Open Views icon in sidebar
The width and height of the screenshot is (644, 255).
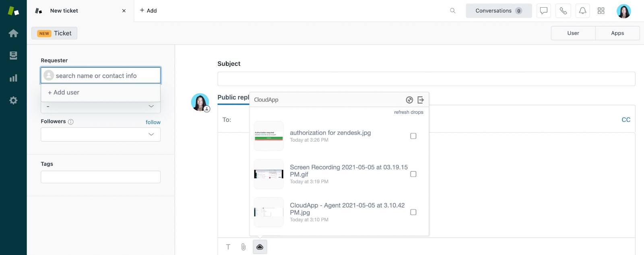pyautogui.click(x=13, y=56)
